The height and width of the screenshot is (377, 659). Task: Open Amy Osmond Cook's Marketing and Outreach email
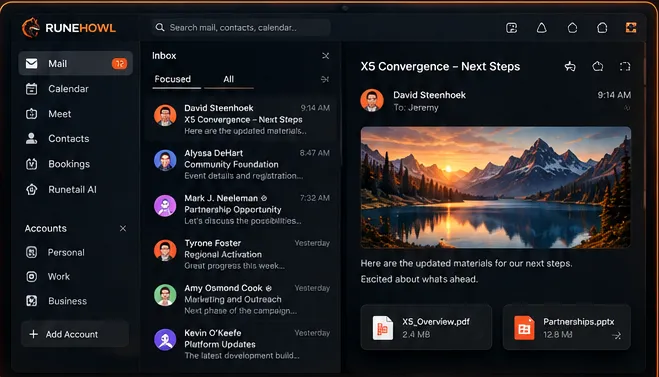[x=241, y=299]
